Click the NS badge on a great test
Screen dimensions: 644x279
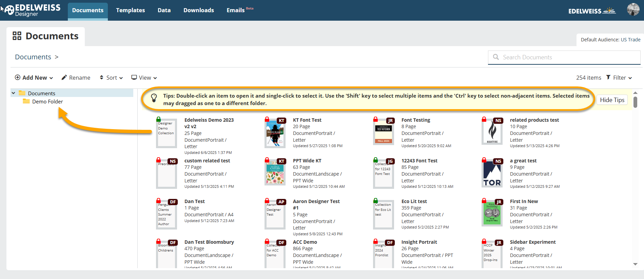pos(498,161)
